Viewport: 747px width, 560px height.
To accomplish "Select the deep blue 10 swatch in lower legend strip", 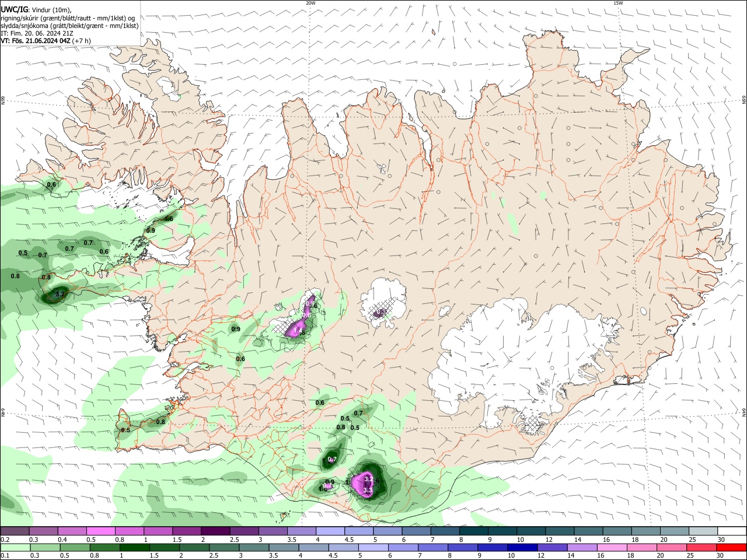I will [523, 547].
